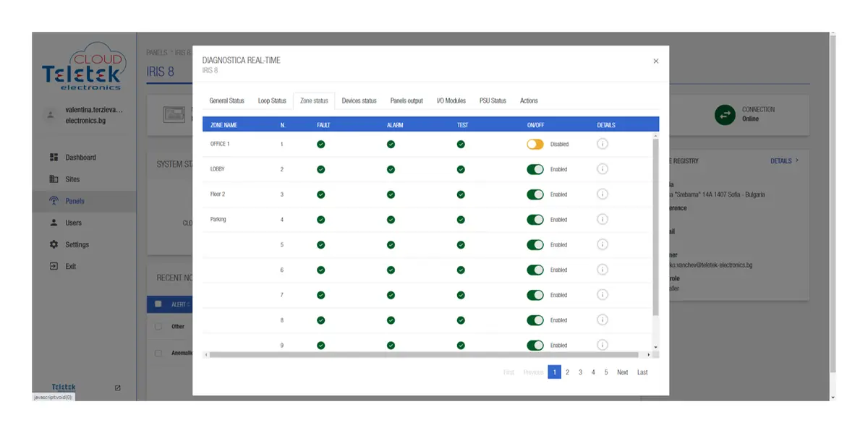Image resolution: width=868 pixels, height=433 pixels.
Task: Toggle Floor 2 zone off
Action: click(x=535, y=194)
